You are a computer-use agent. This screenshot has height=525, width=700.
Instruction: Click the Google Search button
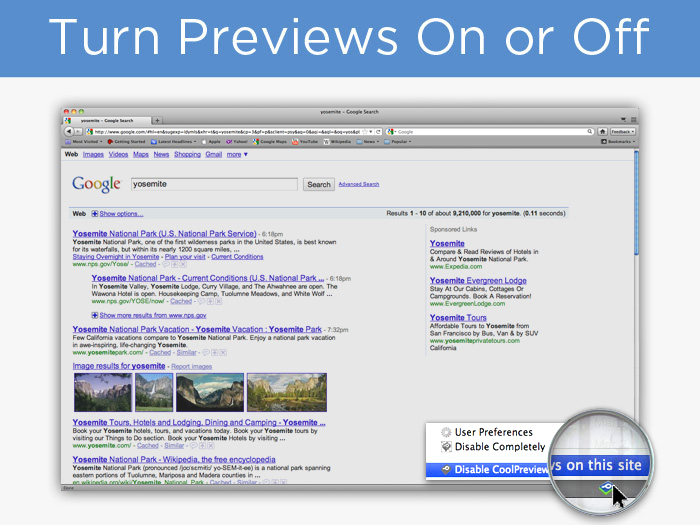tap(319, 184)
